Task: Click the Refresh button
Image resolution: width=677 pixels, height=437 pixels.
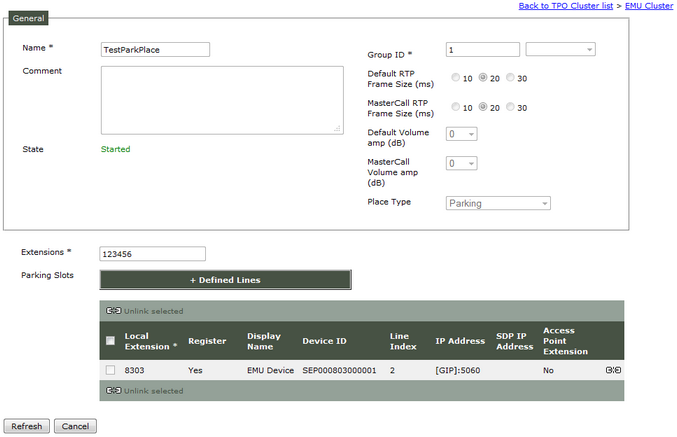Action: (27, 426)
